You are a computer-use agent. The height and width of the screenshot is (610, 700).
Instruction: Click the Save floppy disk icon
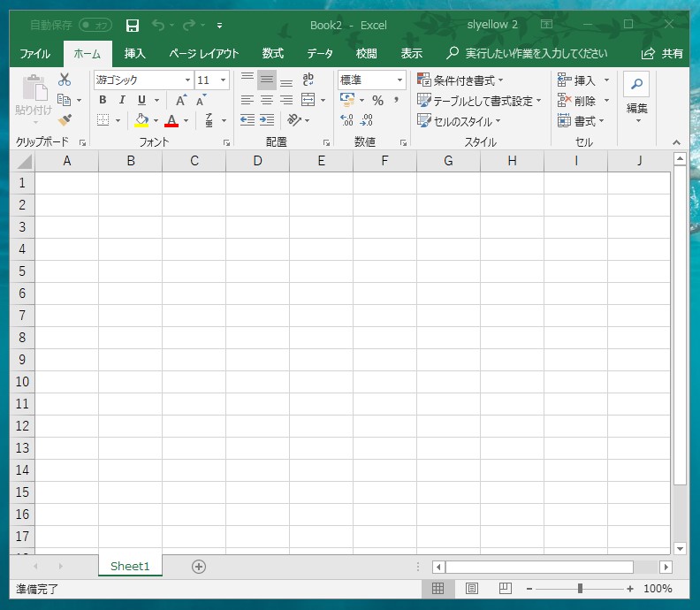[x=133, y=26]
